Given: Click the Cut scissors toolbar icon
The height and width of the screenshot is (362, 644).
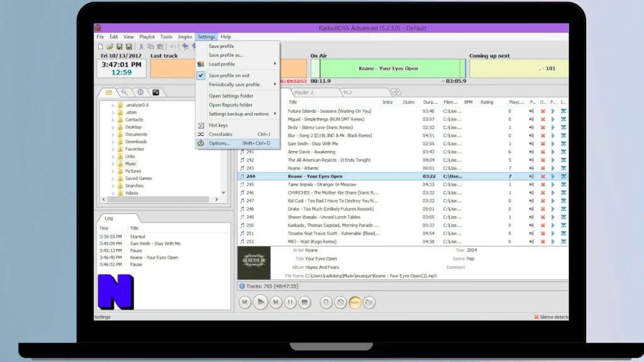Looking at the screenshot, I should 141,47.
